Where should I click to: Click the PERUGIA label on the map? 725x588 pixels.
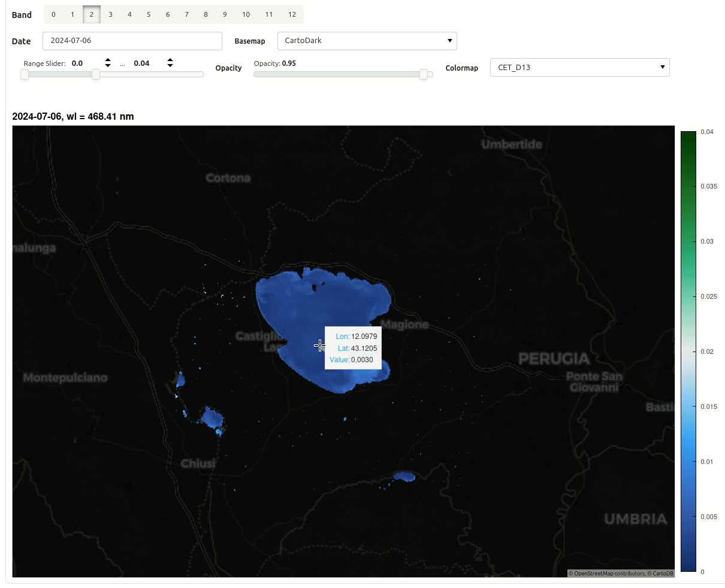pos(554,359)
